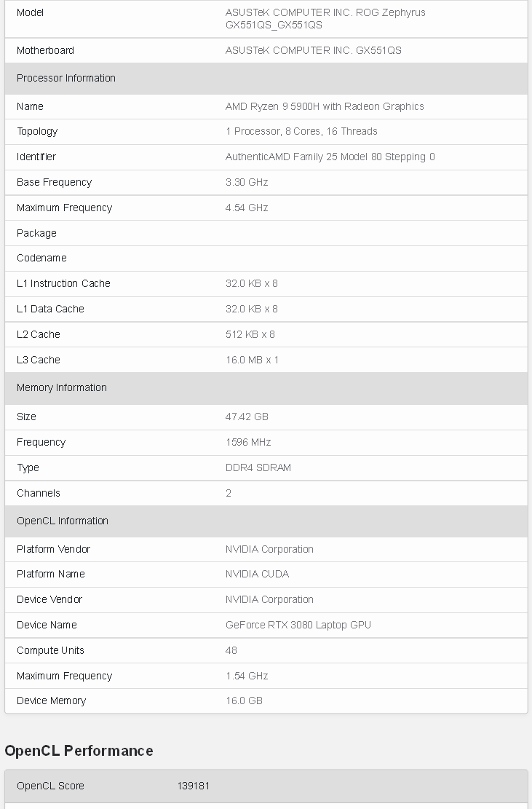
Task: Click the OpenCL Performance heading
Action: [79, 751]
